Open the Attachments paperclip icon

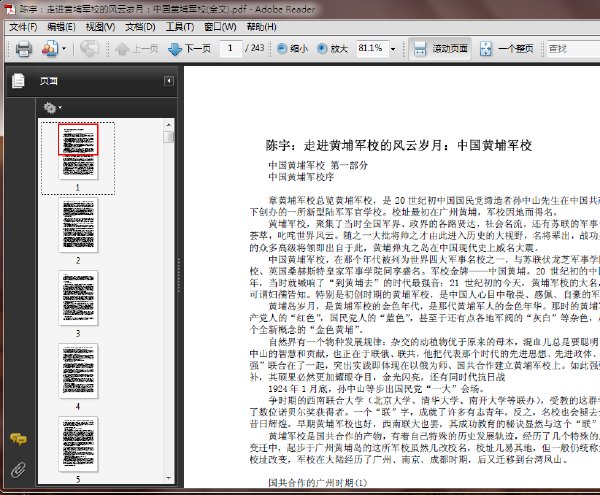(x=18, y=471)
